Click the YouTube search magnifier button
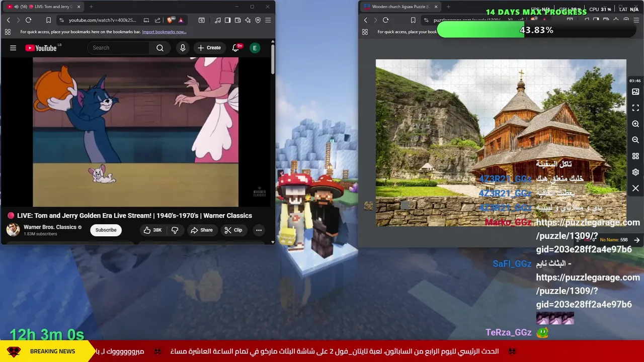644x362 pixels. pyautogui.click(x=160, y=48)
